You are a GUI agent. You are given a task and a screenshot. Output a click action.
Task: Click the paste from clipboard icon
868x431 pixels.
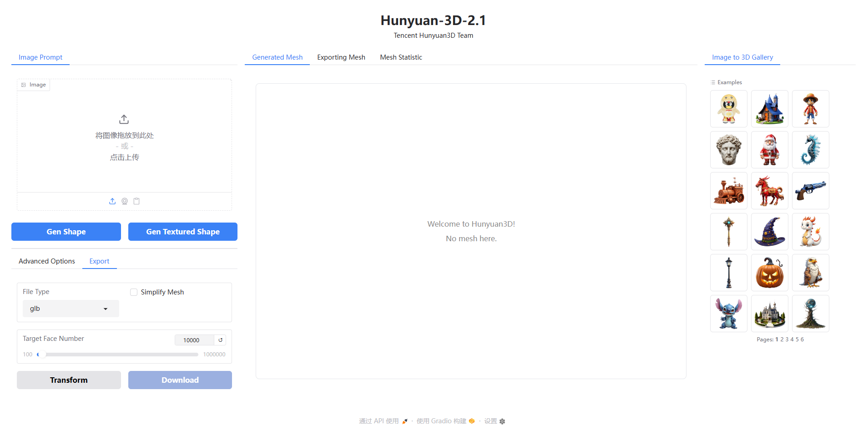pos(136,201)
